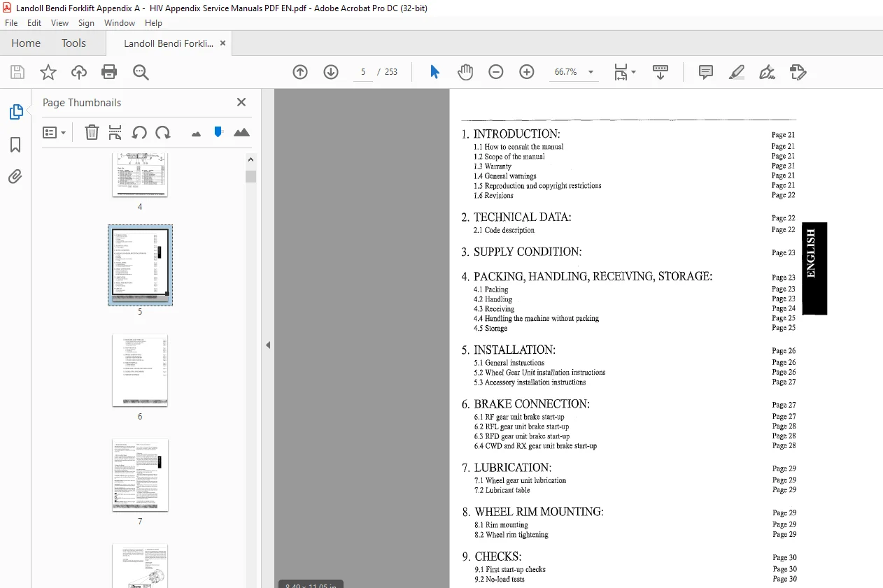Open the Help menu
The height and width of the screenshot is (588, 883).
pyautogui.click(x=153, y=23)
